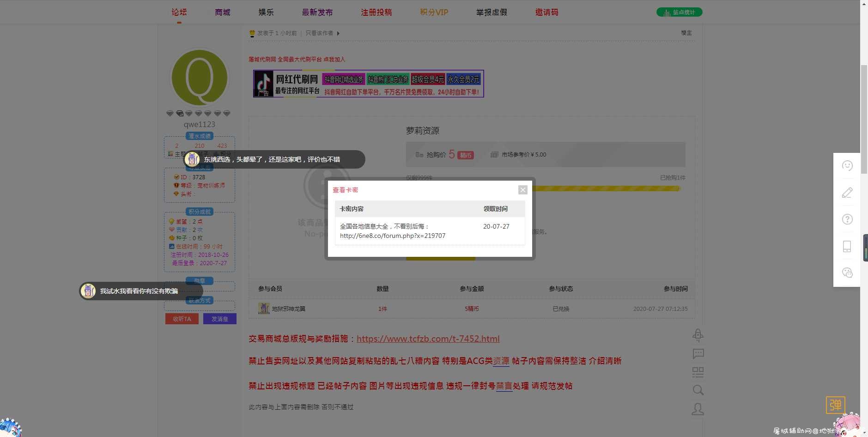Screen dimensions: 868x437
Task: Open the qwe1123 username link
Action: pos(200,124)
